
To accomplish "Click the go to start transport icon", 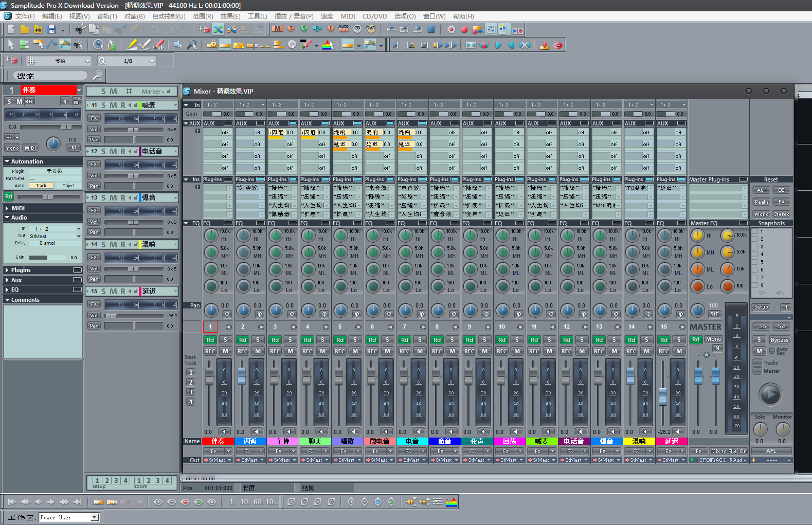I will [12, 502].
